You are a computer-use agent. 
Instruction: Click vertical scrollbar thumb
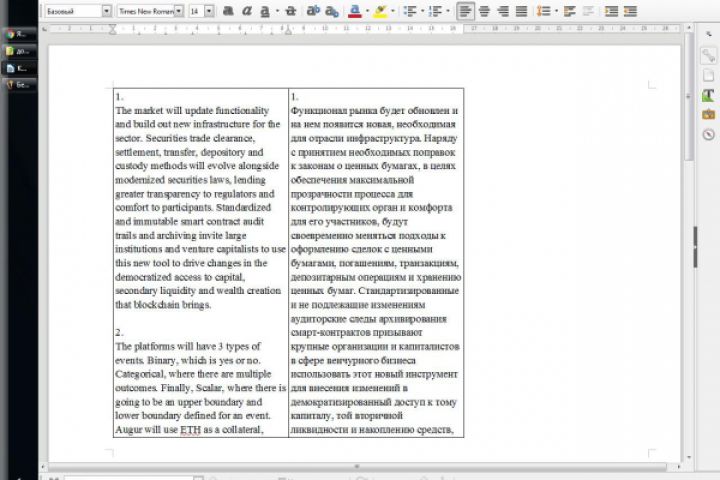coord(688,96)
